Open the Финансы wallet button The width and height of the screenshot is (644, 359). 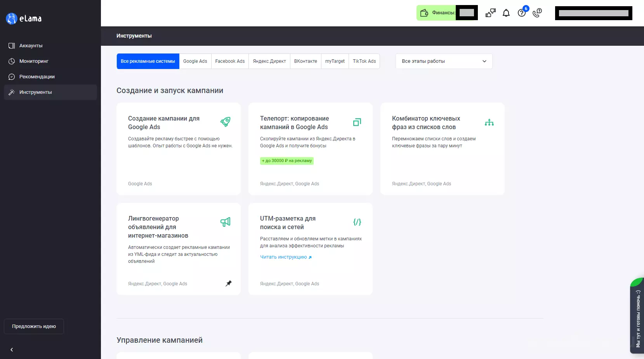[x=447, y=13]
